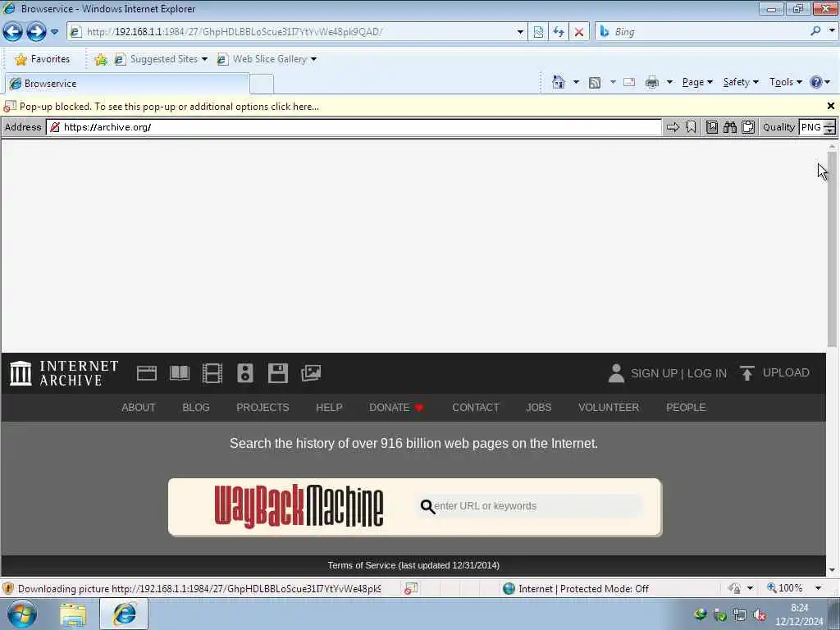Click the Home icon in the command bar
Screen dimensions: 840x630
pos(558,82)
